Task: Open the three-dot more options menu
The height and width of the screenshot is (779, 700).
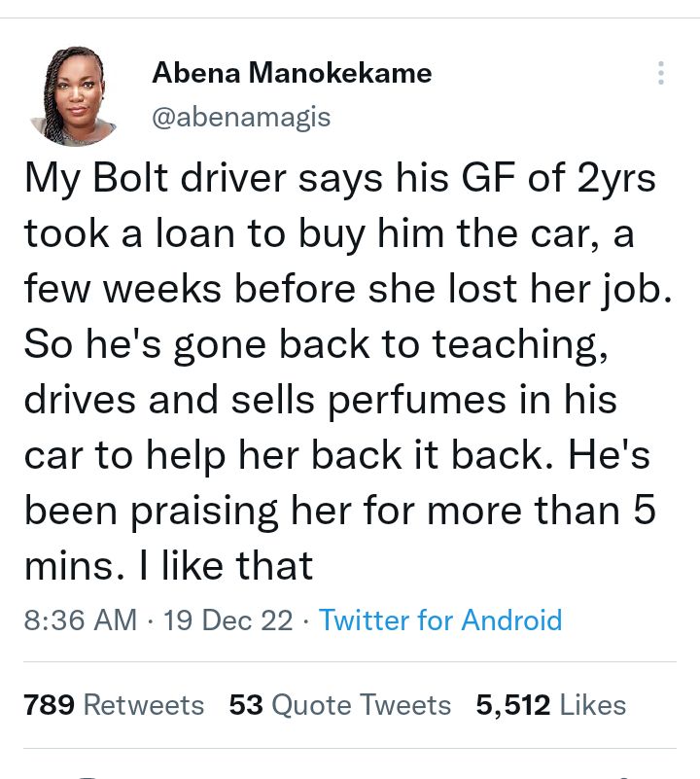Action: point(661,74)
